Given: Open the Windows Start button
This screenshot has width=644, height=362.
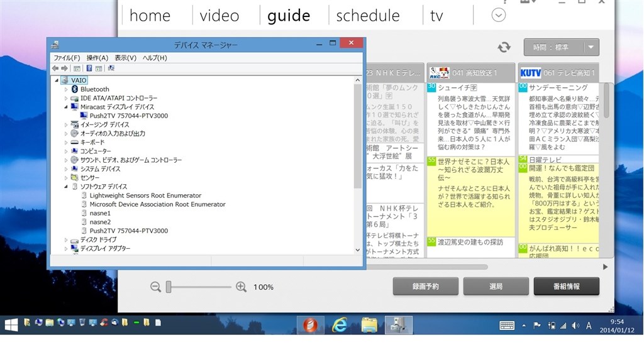Looking at the screenshot, I should coord(11,325).
